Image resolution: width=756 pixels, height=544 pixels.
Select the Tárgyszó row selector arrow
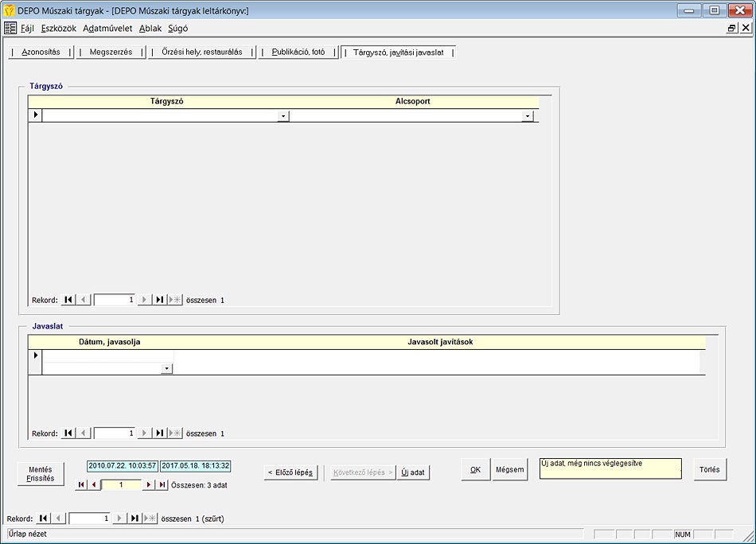(35, 116)
